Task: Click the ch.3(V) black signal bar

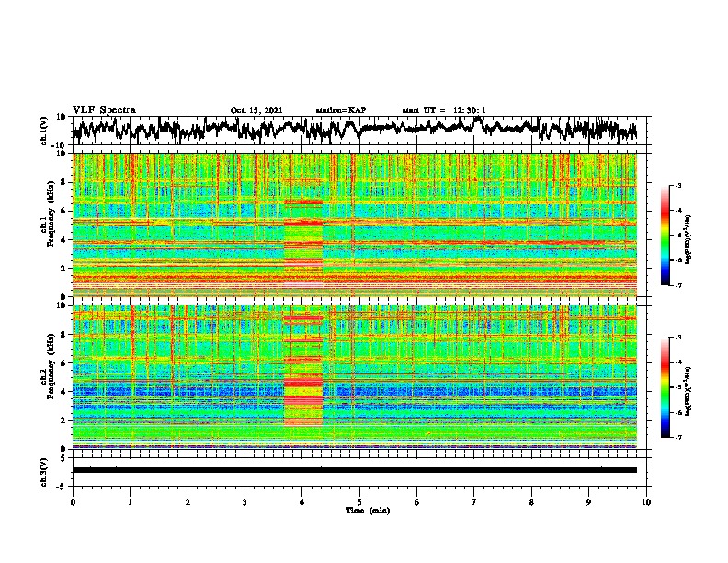Action: pyautogui.click(x=355, y=470)
